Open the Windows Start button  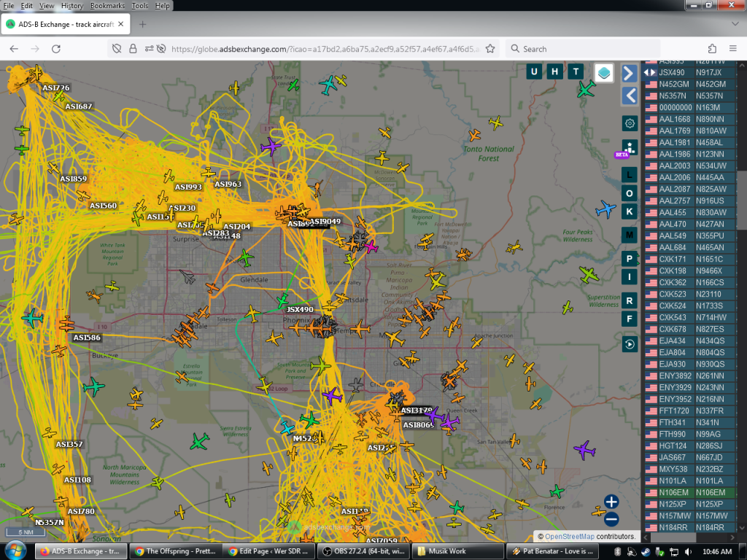15,551
